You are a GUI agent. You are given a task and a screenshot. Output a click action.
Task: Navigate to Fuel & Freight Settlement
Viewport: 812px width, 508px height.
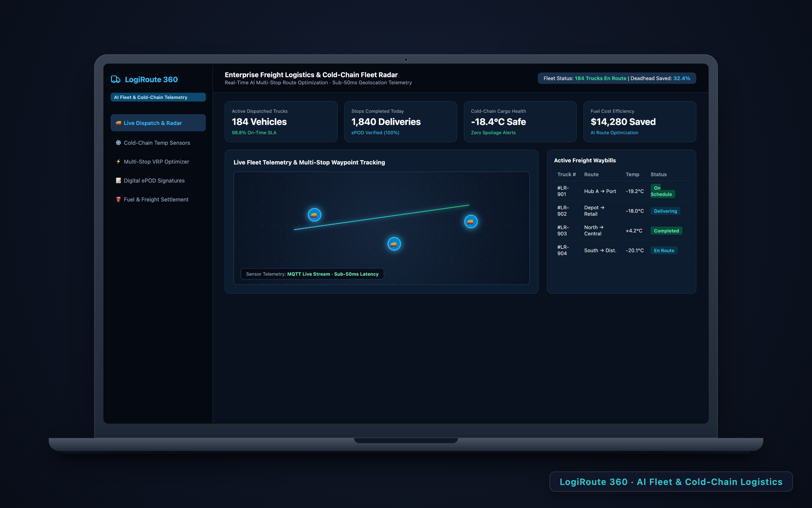click(x=158, y=199)
